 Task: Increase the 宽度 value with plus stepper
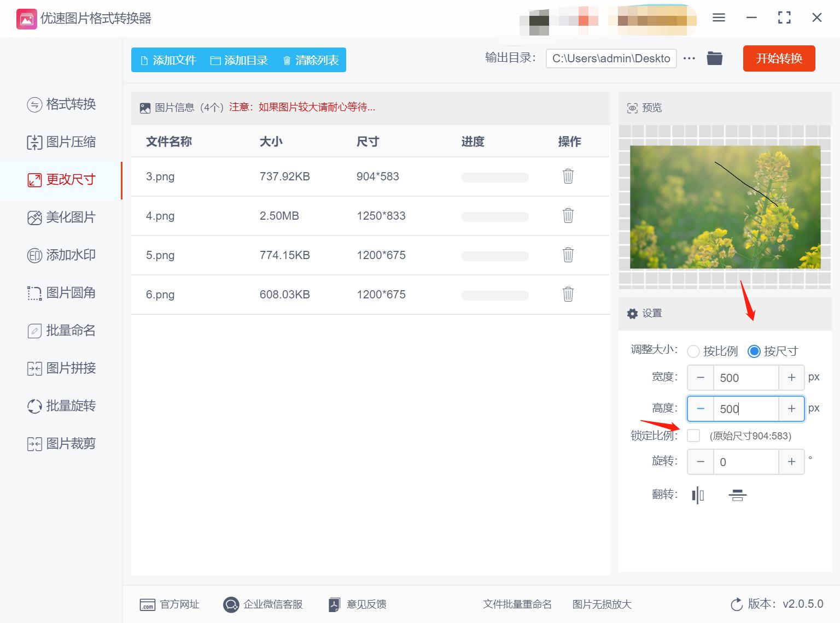(x=791, y=377)
